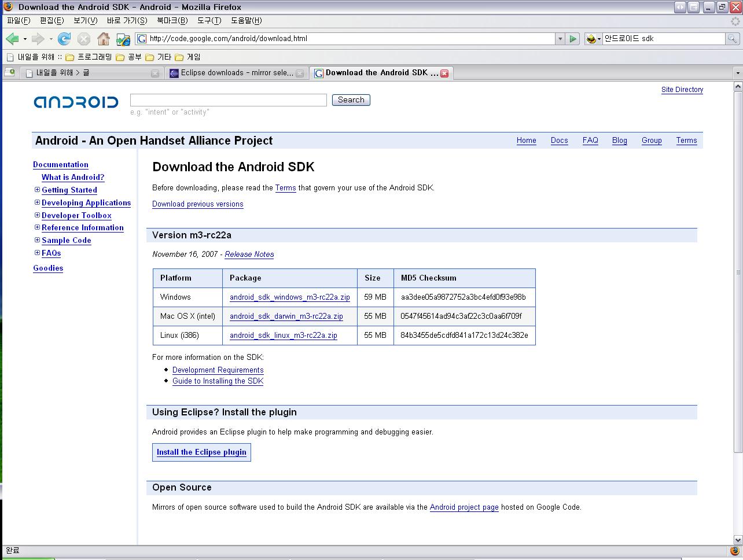Viewport: 743px width, 560px height.
Task: Expand the Developing Applications tree node
Action: click(x=37, y=202)
